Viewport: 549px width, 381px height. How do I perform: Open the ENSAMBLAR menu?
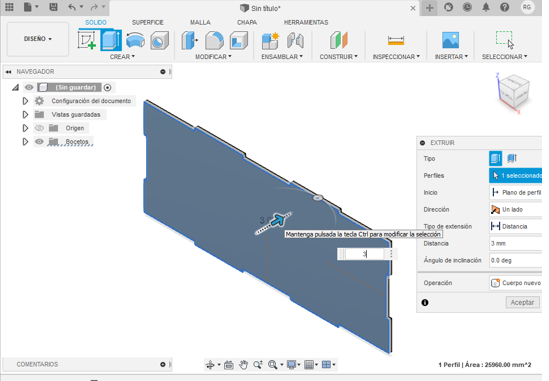(x=282, y=57)
